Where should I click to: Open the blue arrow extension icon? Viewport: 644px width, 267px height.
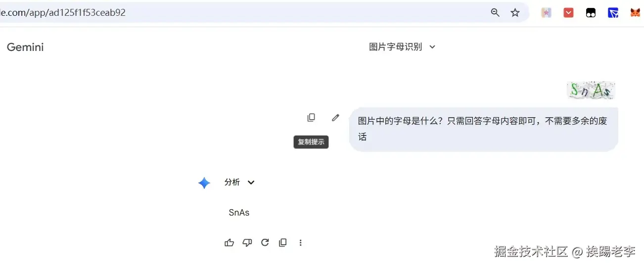(613, 13)
